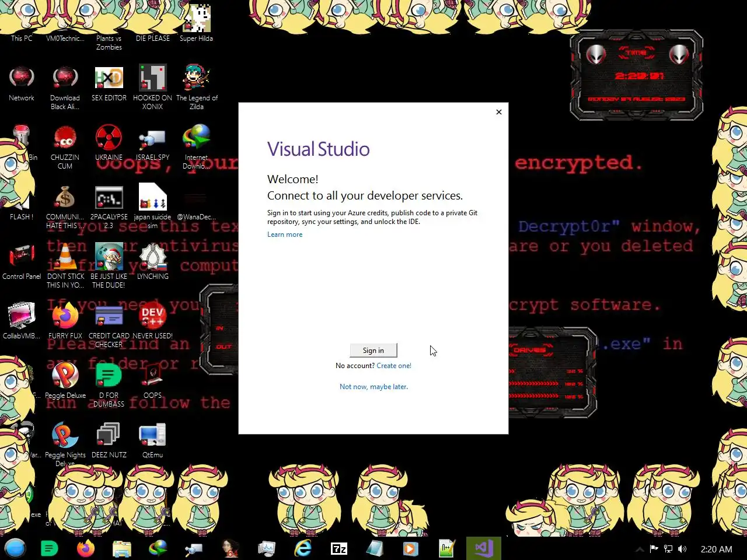Select the UKRAINE radiation symbol icon
The height and width of the screenshot is (560, 747).
point(109,143)
